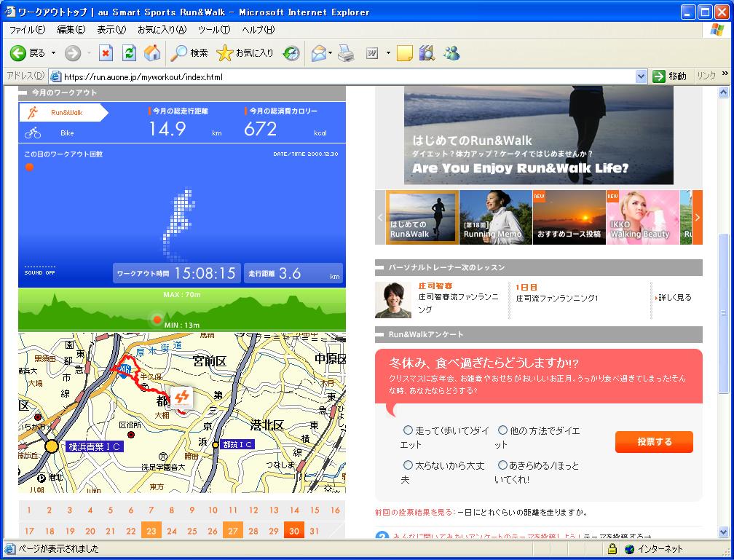Click the vertical scrollbar thumb

(x=724, y=312)
